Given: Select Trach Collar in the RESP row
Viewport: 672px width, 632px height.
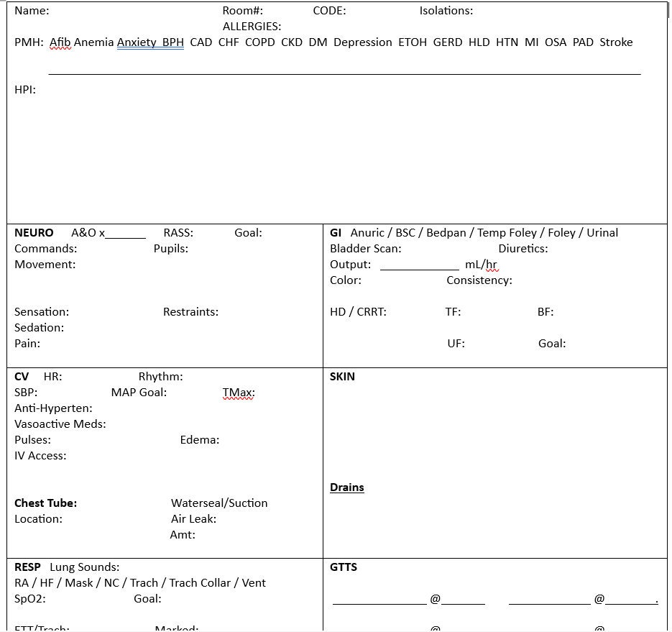Looking at the screenshot, I should (199, 582).
